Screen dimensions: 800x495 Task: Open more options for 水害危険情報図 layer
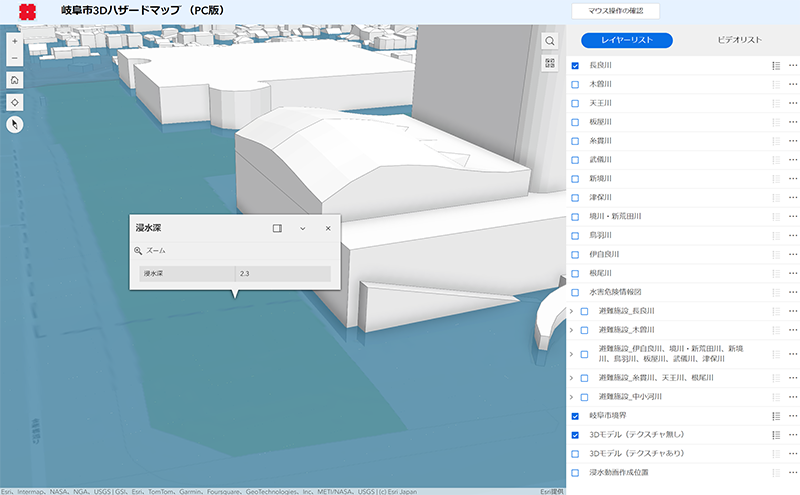[x=792, y=292]
